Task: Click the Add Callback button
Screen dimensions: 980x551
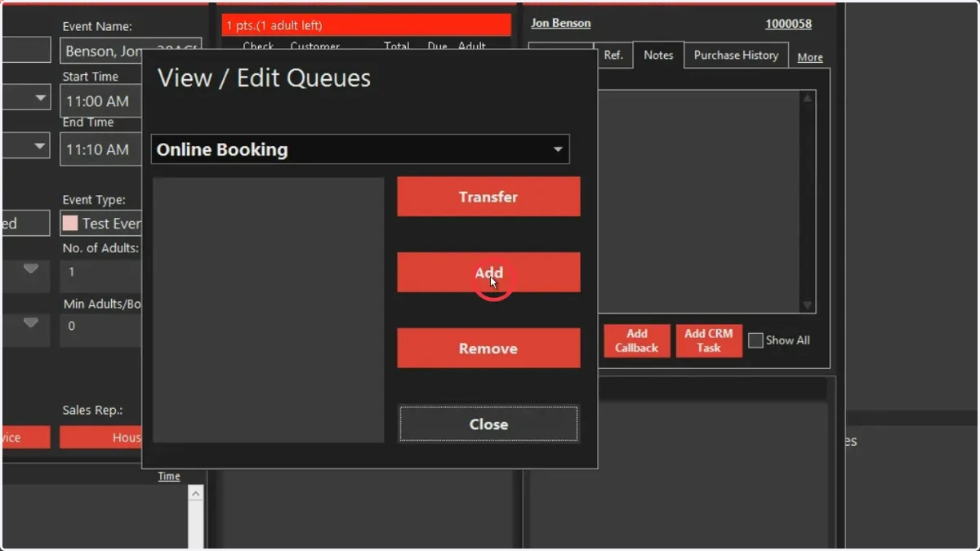Action: (637, 340)
